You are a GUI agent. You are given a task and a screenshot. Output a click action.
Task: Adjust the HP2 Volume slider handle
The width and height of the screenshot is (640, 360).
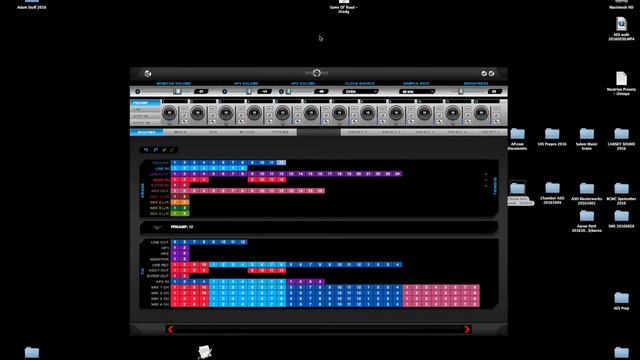point(288,91)
